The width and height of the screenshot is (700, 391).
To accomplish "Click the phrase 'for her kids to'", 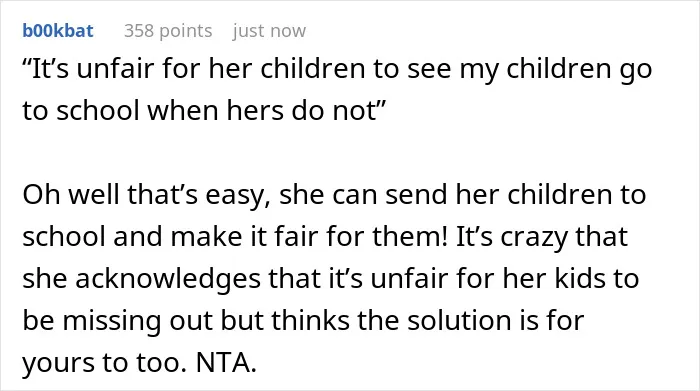I will point(547,279).
